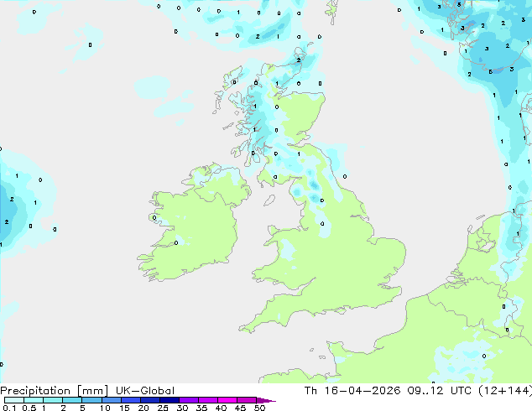Click the '45' legend scale label

[x=240, y=408]
